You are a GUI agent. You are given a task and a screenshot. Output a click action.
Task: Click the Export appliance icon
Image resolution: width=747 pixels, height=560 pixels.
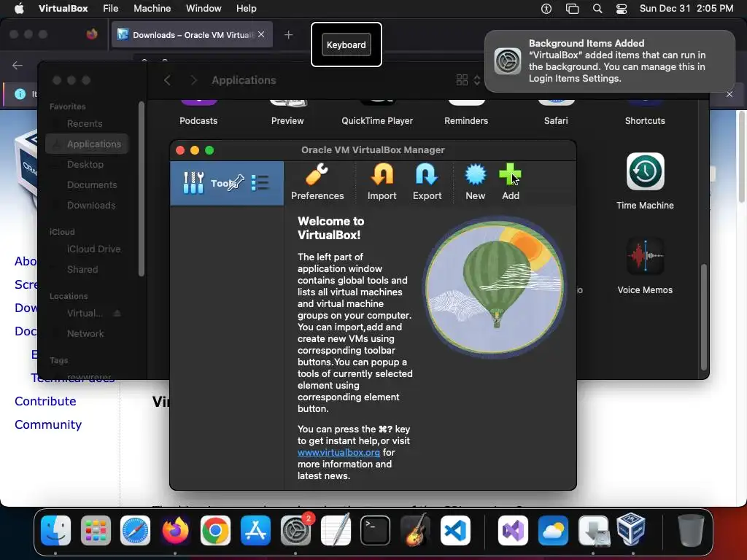click(x=427, y=182)
